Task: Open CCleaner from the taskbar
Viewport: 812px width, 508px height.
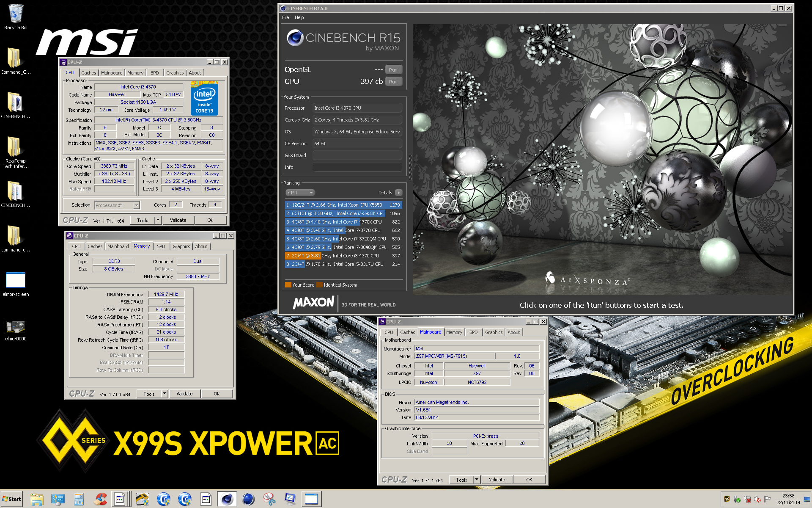Action: (x=100, y=499)
